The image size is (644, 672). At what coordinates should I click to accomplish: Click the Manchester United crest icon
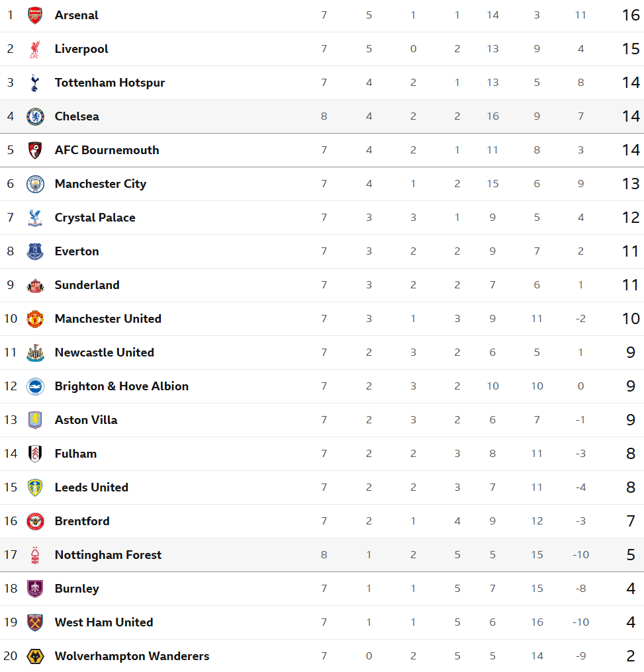(35, 319)
